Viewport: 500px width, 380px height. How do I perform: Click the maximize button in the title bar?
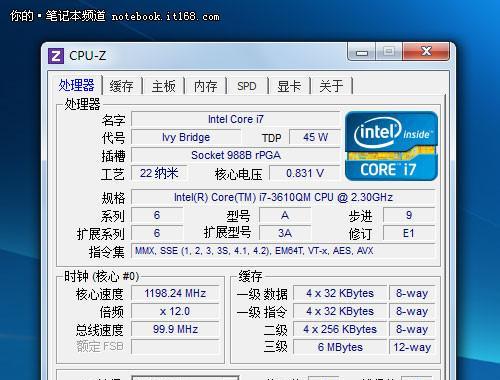coord(389,52)
